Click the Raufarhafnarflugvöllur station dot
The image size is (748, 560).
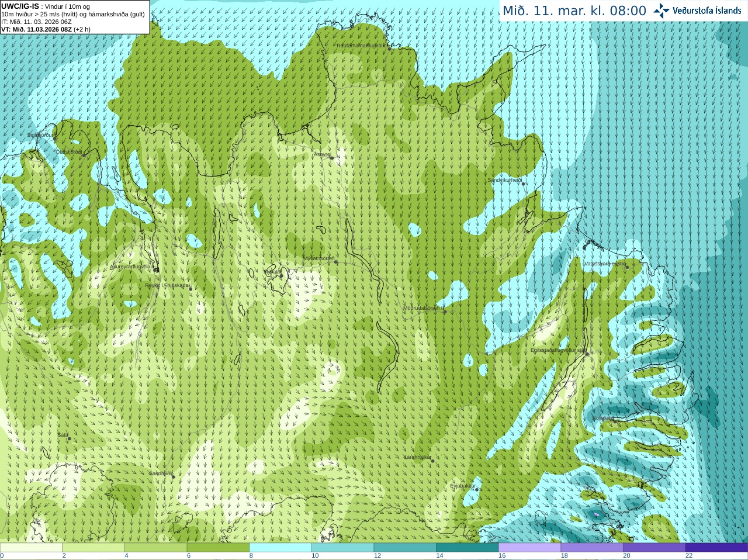tap(390, 49)
